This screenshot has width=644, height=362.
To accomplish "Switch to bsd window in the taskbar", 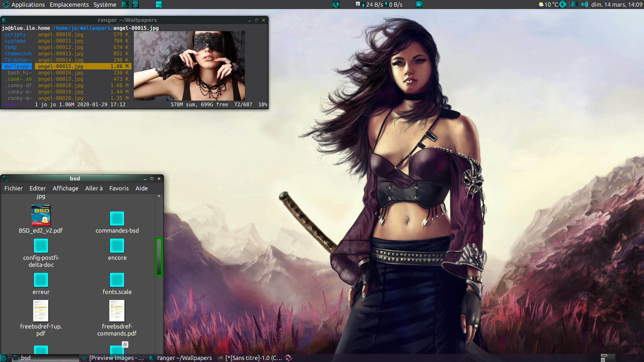I will [x=45, y=358].
